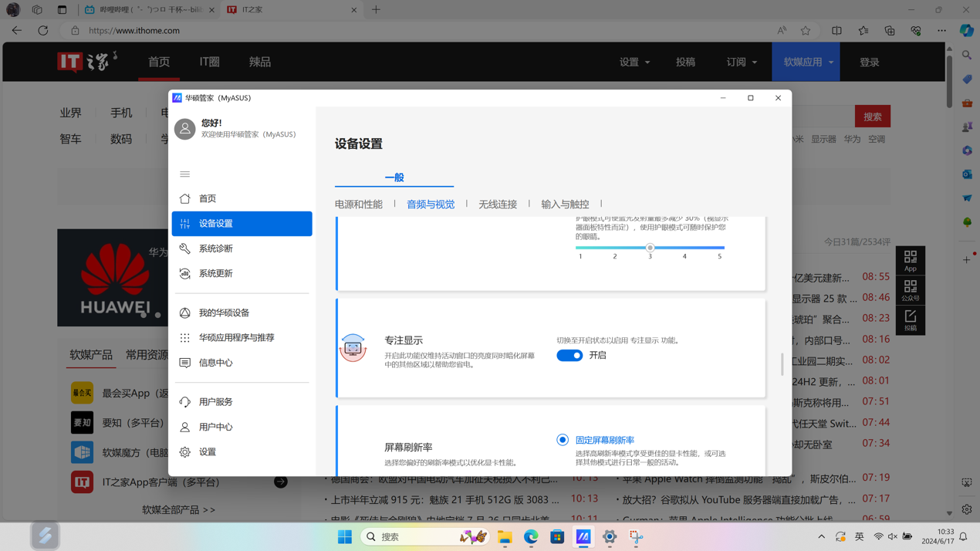Collapse sidebar with the hamburger menu
Viewport: 980px width, 551px height.
point(185,174)
